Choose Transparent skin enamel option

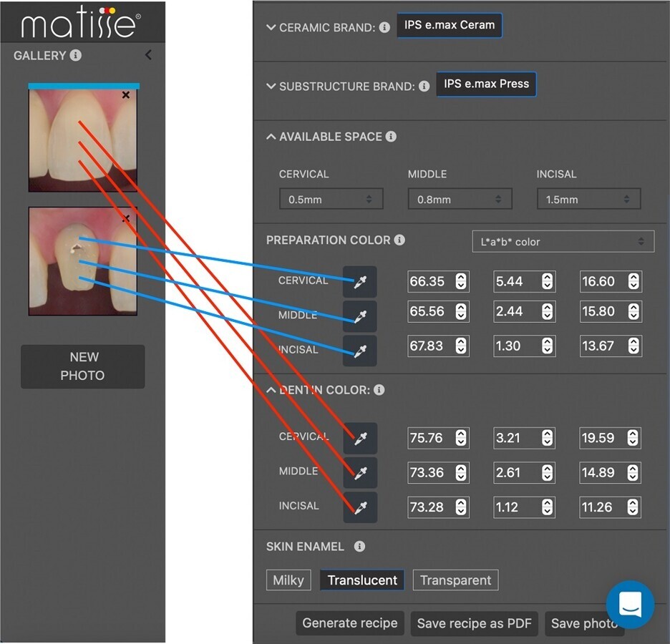[x=455, y=580]
